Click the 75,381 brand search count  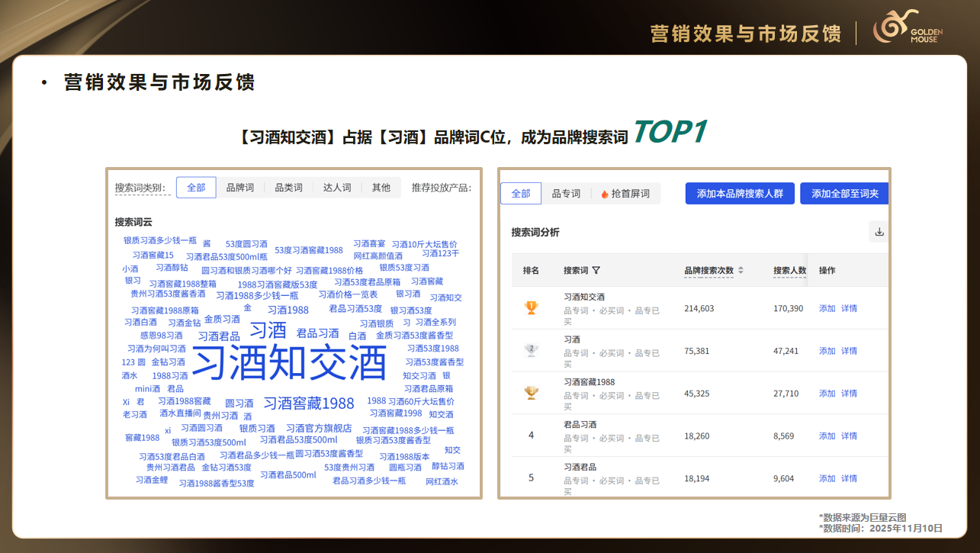point(697,351)
